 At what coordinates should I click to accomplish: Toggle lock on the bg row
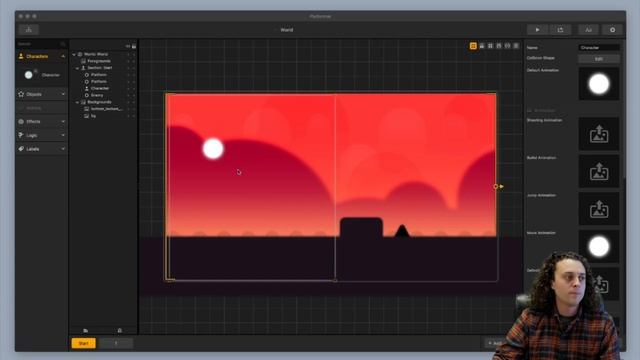click(x=133, y=116)
